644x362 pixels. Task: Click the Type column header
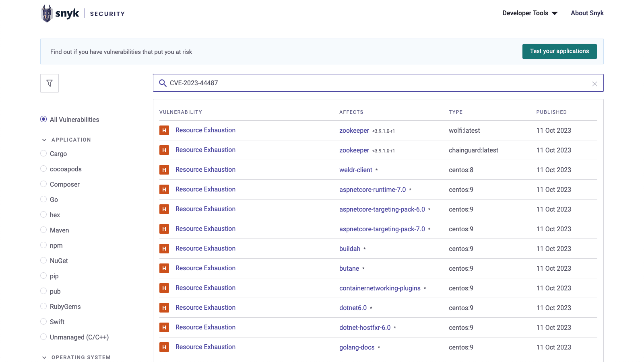[x=456, y=112]
